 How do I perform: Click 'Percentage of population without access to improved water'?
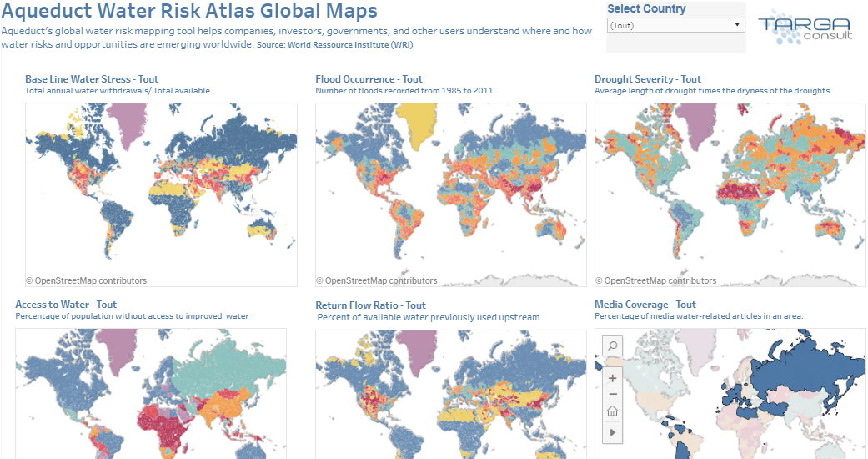click(132, 316)
